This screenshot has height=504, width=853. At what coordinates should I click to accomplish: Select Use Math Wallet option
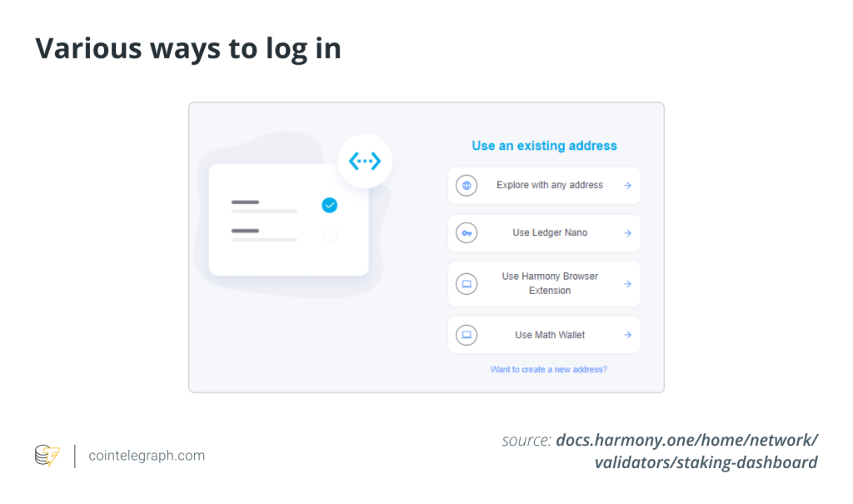point(544,335)
